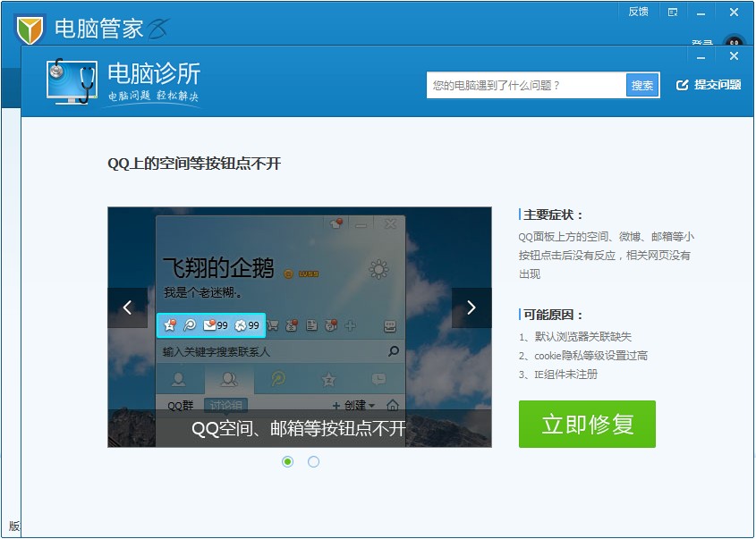Click the plus icon on the QQ panel
756x539 pixels.
coord(351,324)
